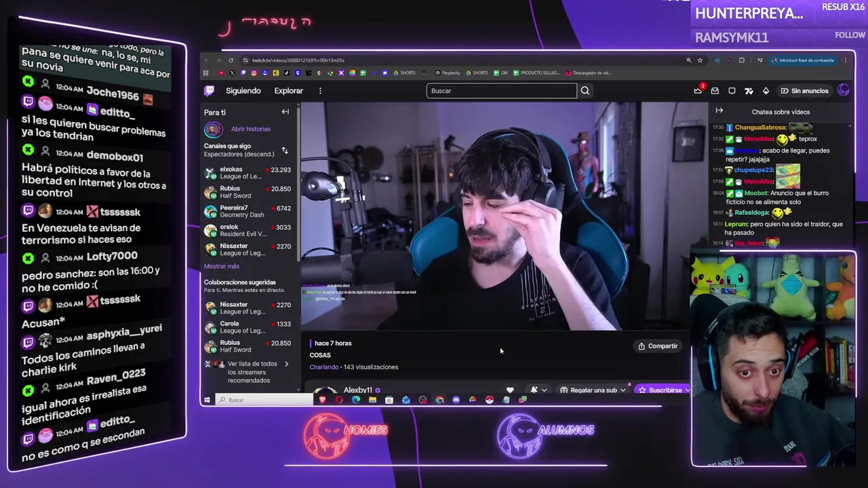
Task: Click Introducir frase de contraseña button
Action: pos(802,60)
